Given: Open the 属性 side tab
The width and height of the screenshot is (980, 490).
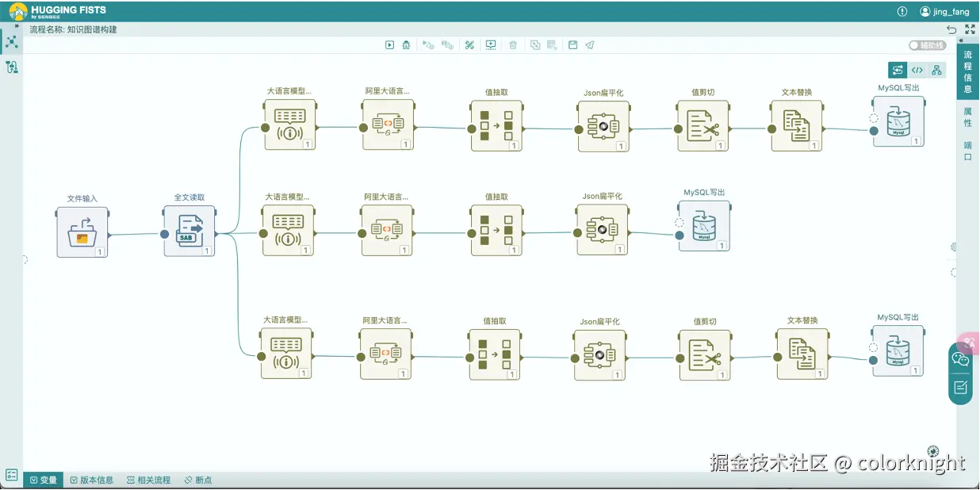Looking at the screenshot, I should (x=968, y=117).
